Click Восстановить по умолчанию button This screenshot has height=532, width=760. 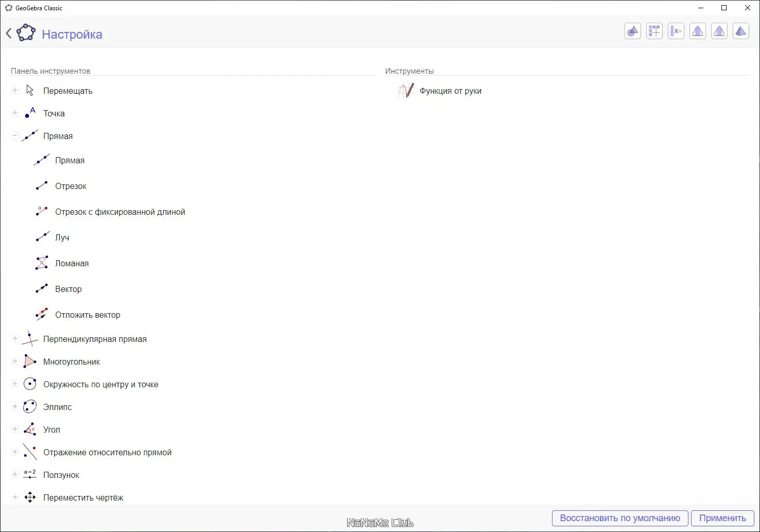point(620,518)
